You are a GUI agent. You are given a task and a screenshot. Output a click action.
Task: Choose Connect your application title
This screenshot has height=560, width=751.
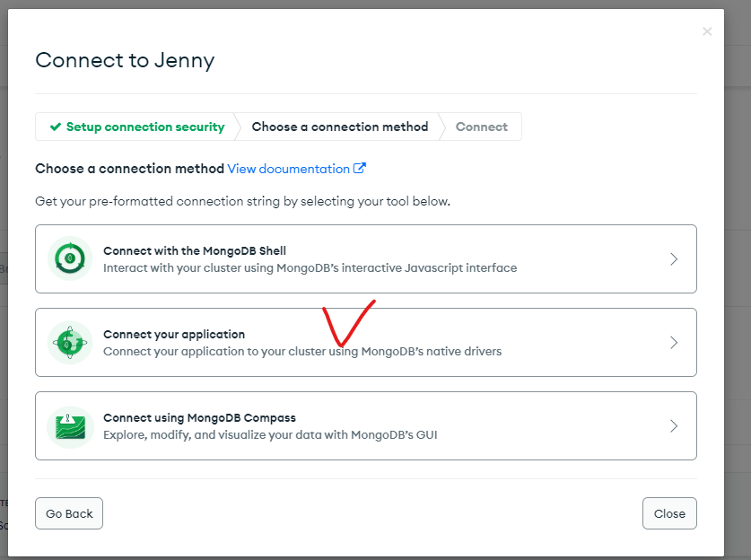point(174,334)
